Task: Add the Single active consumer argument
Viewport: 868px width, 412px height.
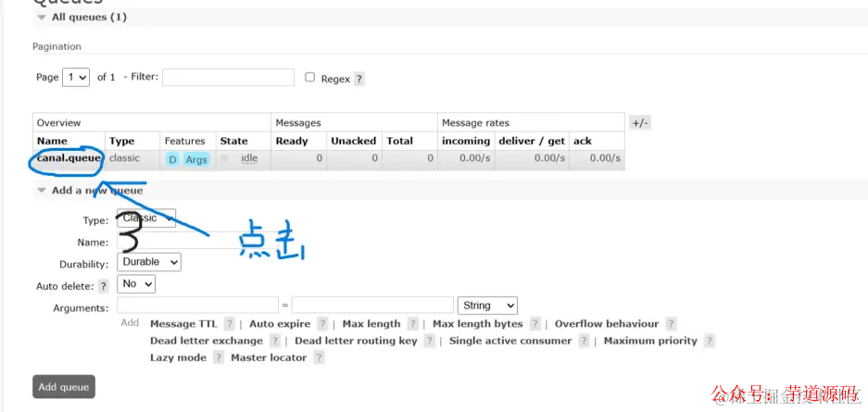Action: [510, 341]
